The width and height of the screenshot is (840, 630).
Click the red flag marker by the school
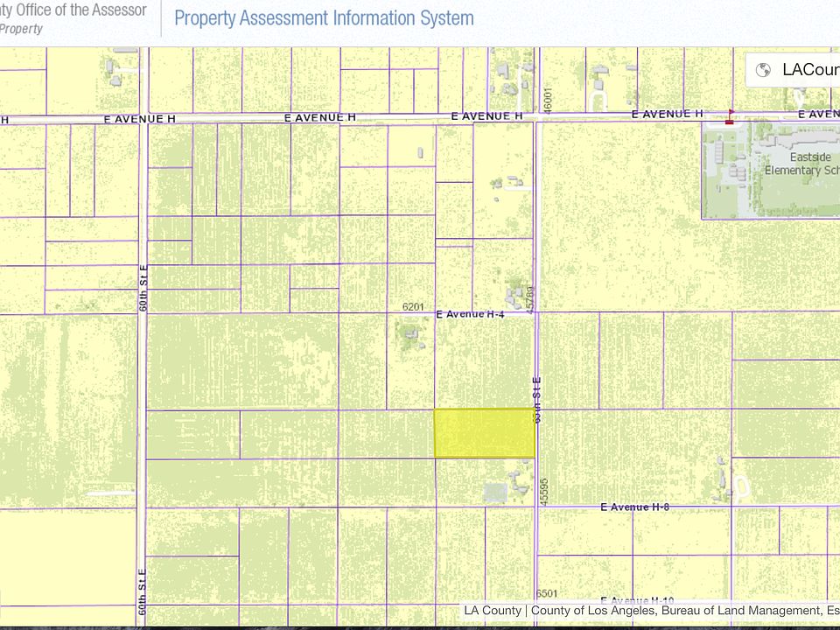730,117
